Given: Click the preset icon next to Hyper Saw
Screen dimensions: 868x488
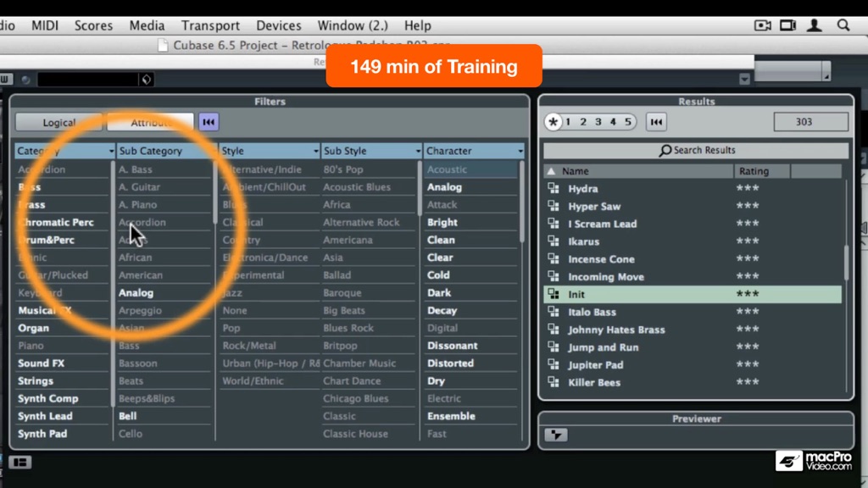Looking at the screenshot, I should tap(553, 207).
